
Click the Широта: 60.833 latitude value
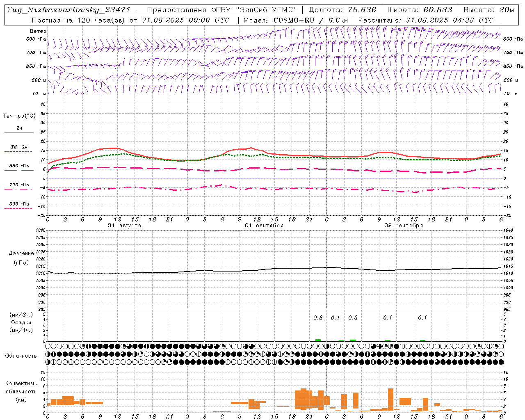click(420, 10)
